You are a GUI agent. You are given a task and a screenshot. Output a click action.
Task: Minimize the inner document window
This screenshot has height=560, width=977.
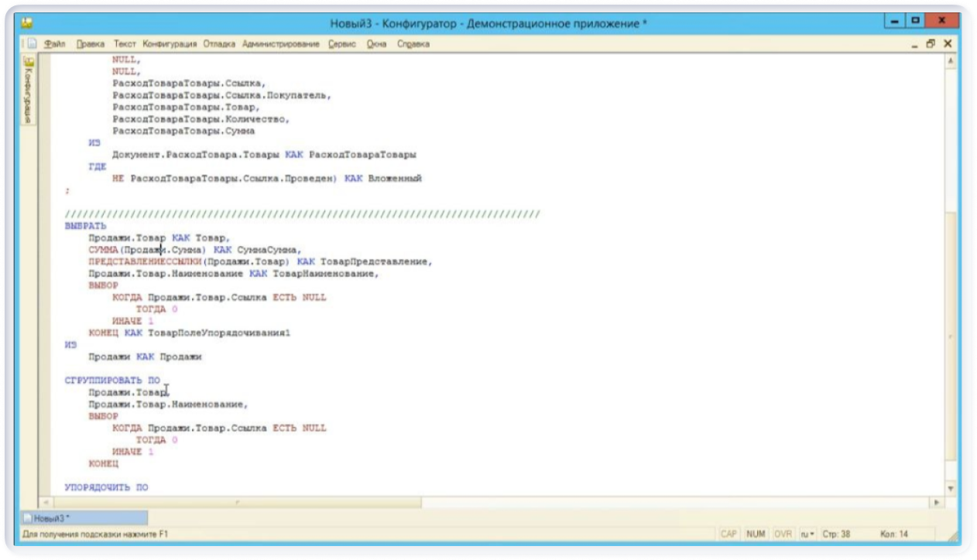[914, 44]
